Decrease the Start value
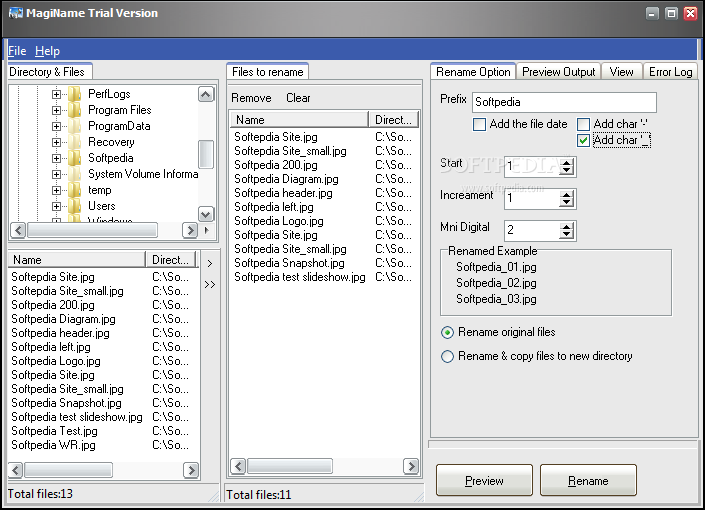705x510 pixels. tap(567, 171)
